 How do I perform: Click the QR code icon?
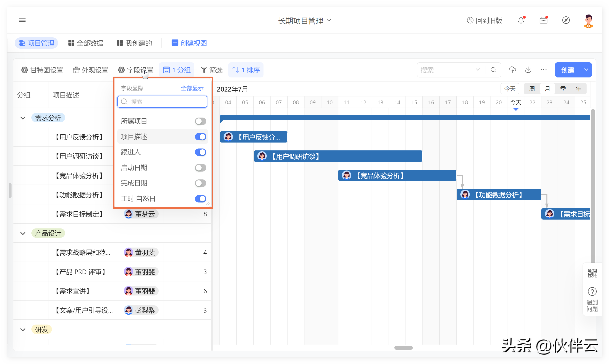pyautogui.click(x=592, y=273)
